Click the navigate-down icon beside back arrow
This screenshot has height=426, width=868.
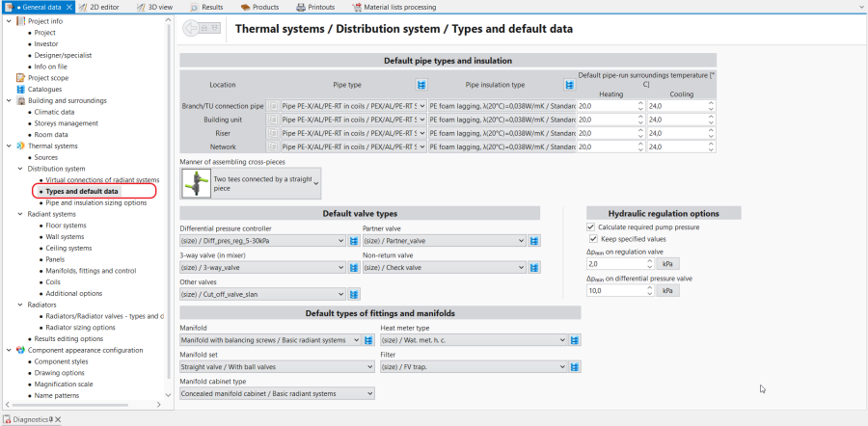coord(215,27)
